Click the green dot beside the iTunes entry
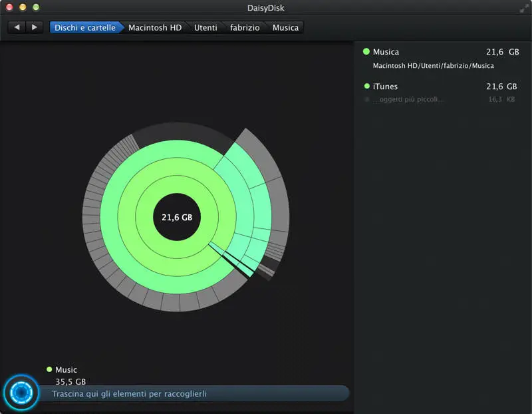 point(366,87)
